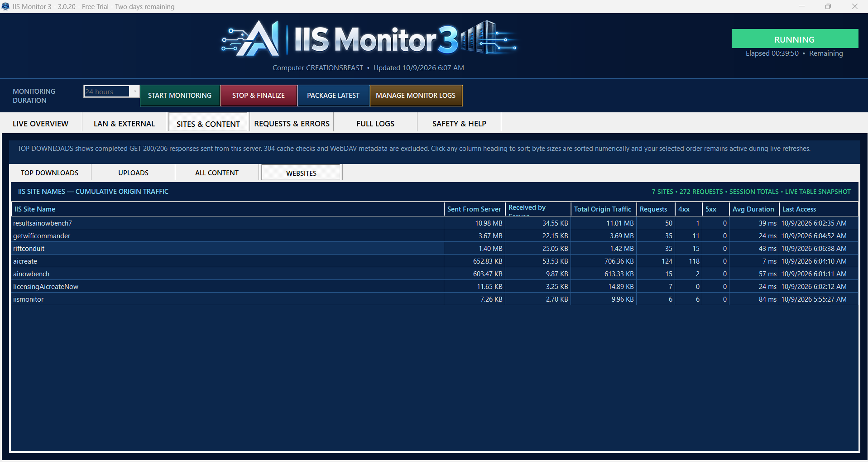Select the resultsainowbench7 site row
The height and width of the screenshot is (462, 868).
coord(435,223)
